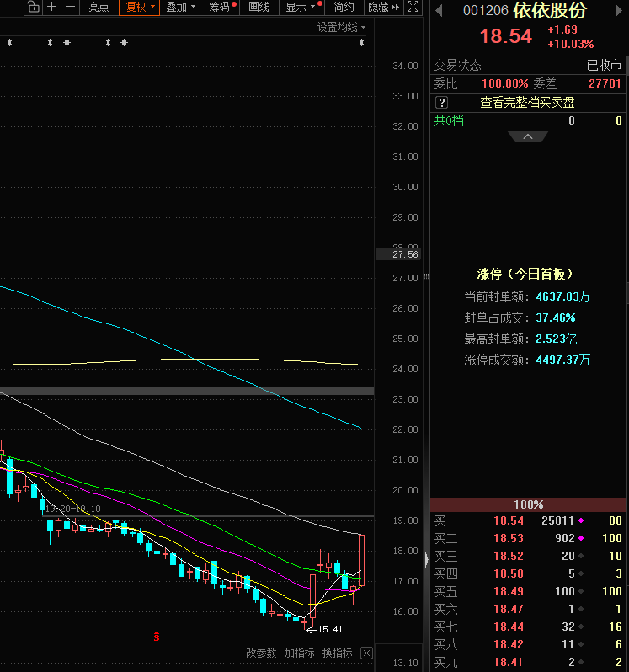The height and width of the screenshot is (672, 629).
Task: Click the panel divider grip beside the price axis
Action: coord(426,277)
